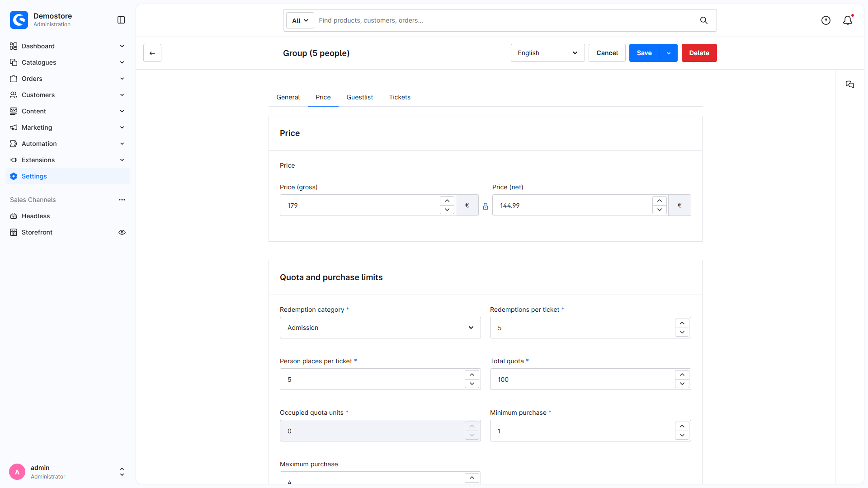Switch to the Guestlist tab
This screenshot has height=488, width=868.
coord(360,97)
